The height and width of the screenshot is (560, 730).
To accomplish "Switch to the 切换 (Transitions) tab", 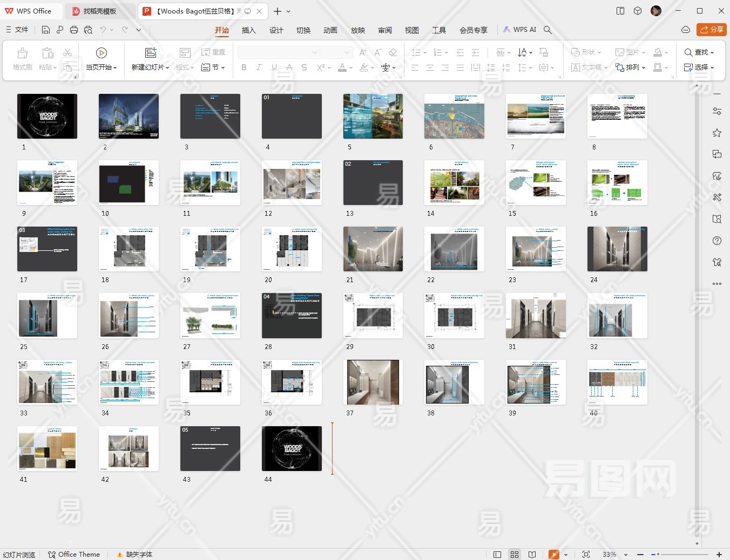I will [x=303, y=30].
